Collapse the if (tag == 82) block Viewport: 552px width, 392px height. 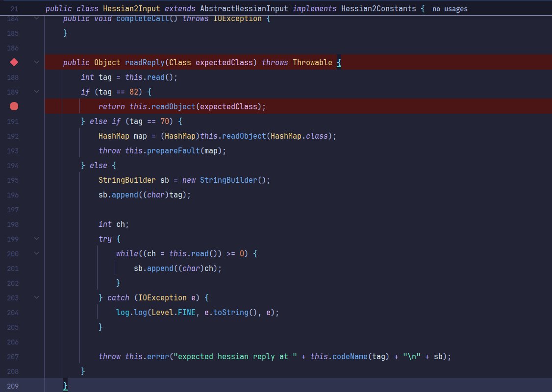pos(36,92)
